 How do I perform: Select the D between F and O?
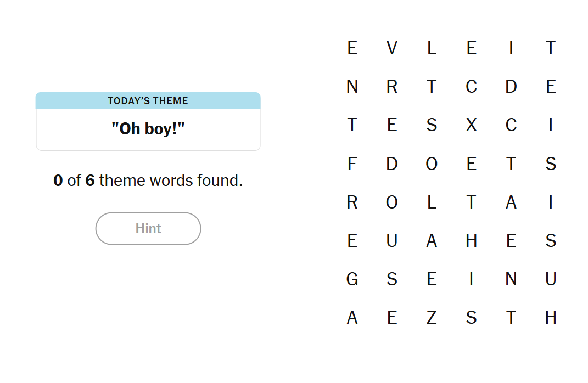point(392,164)
